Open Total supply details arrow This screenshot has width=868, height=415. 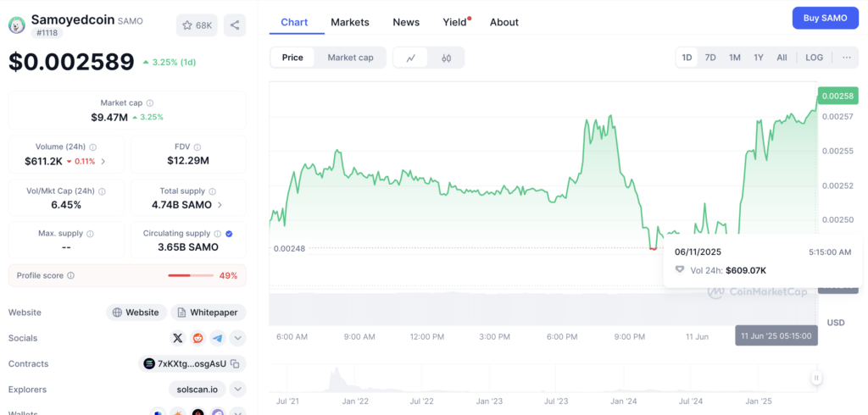(220, 205)
